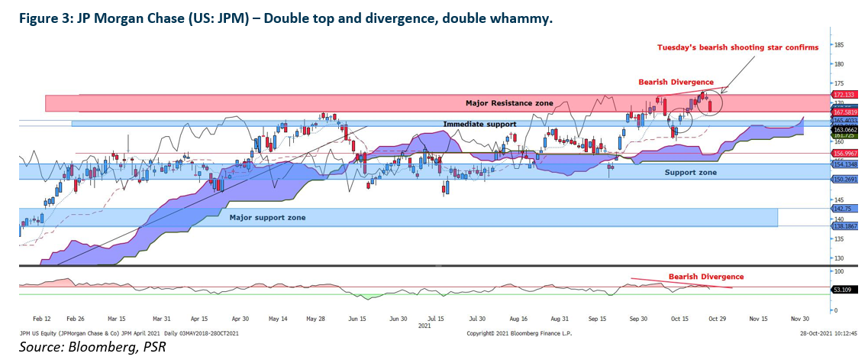Click the 135 tick on the price axis
This screenshot has width=868, height=360.
click(840, 238)
